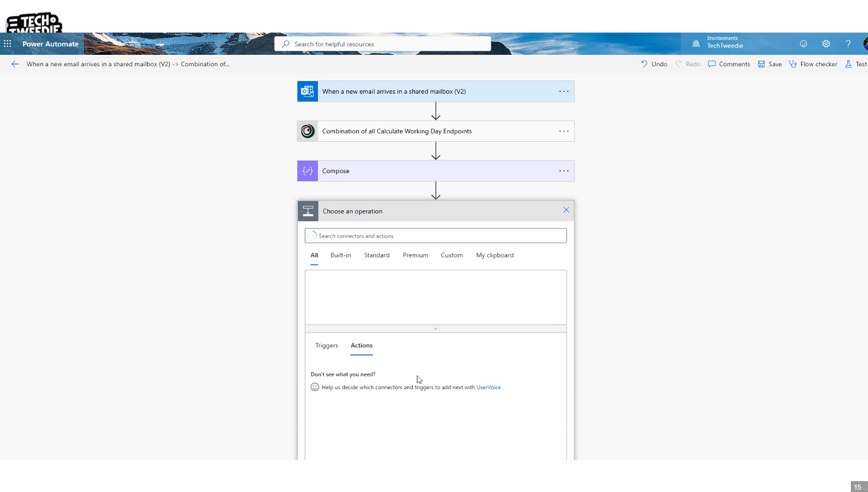Open the ellipsis menu on Compose step
Viewport: 868px width, 492px height.
coord(564,171)
